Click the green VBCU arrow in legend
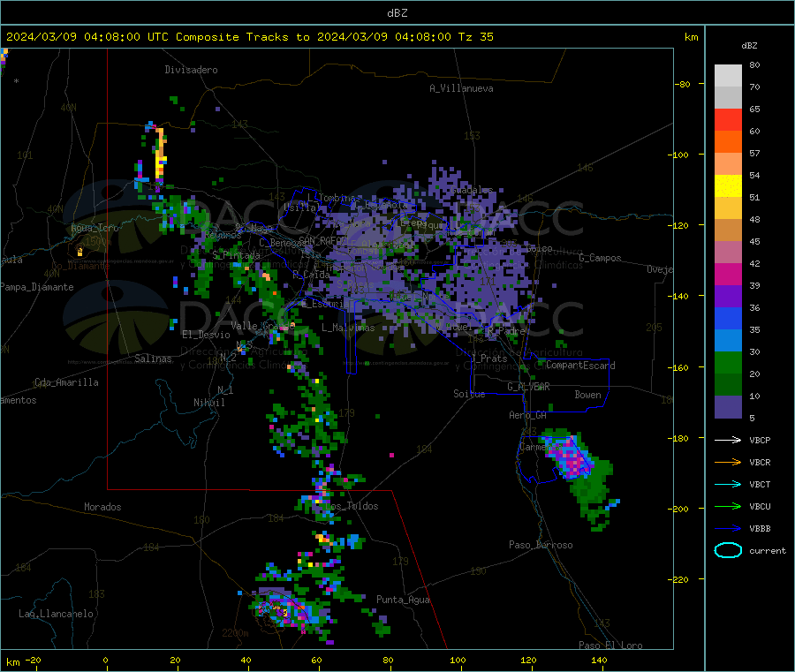795x672 pixels. tap(728, 506)
